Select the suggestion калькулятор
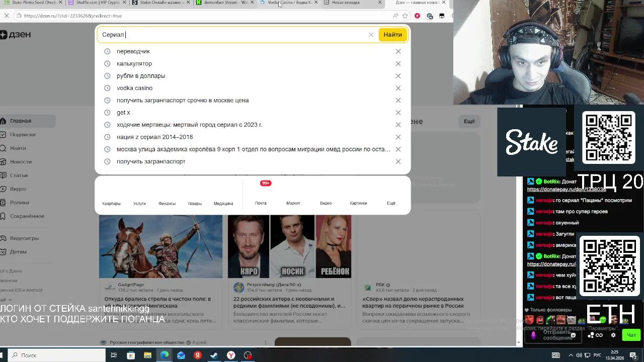 tap(134, 63)
